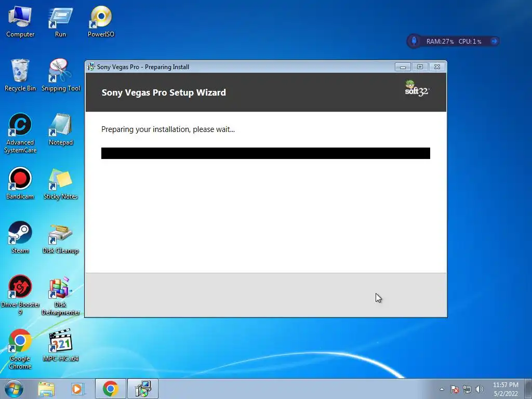This screenshot has height=399, width=532.
Task: Click the rocket icon on RAM widget
Action: pos(414,41)
